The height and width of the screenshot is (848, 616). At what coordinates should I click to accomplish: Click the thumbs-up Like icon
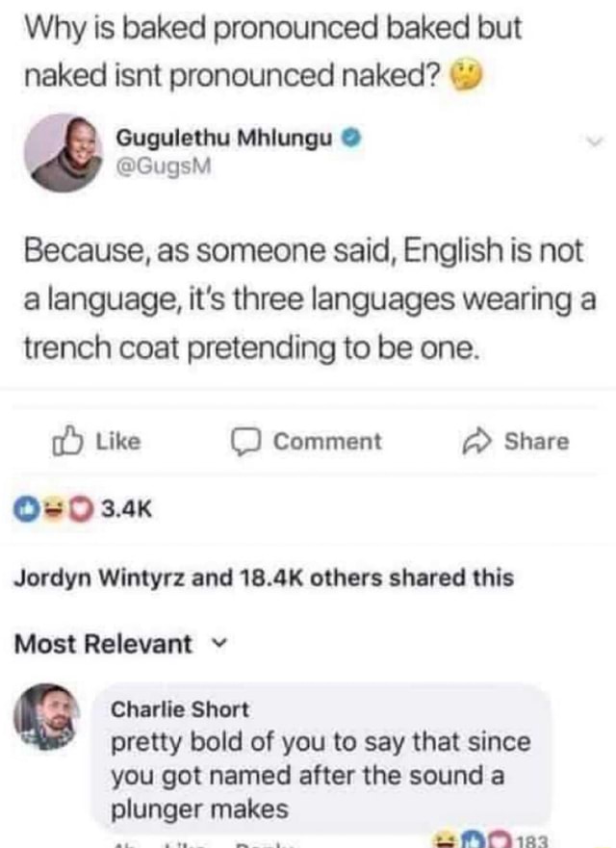tap(67, 441)
